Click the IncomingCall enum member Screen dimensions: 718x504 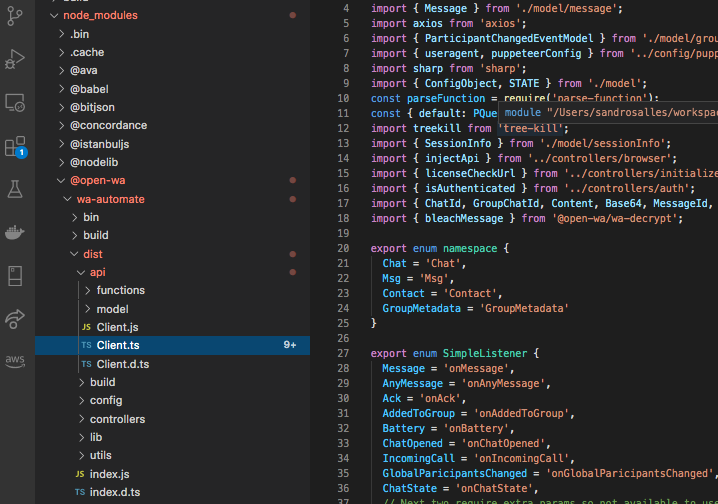pyautogui.click(x=419, y=458)
